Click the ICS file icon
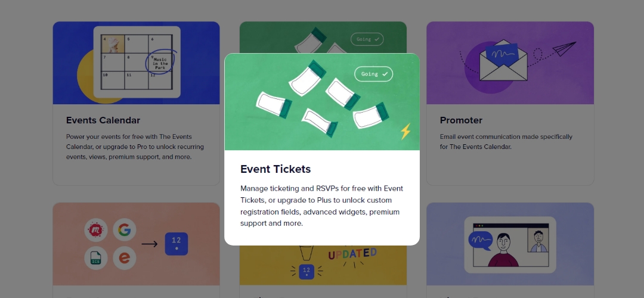This screenshot has height=298, width=644. coord(96,258)
